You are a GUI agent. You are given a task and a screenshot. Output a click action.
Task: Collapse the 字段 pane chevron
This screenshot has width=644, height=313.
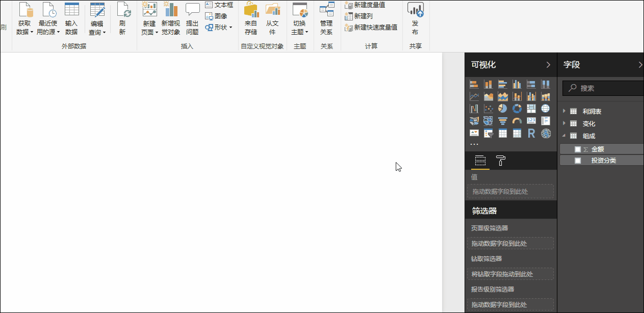(x=640, y=65)
